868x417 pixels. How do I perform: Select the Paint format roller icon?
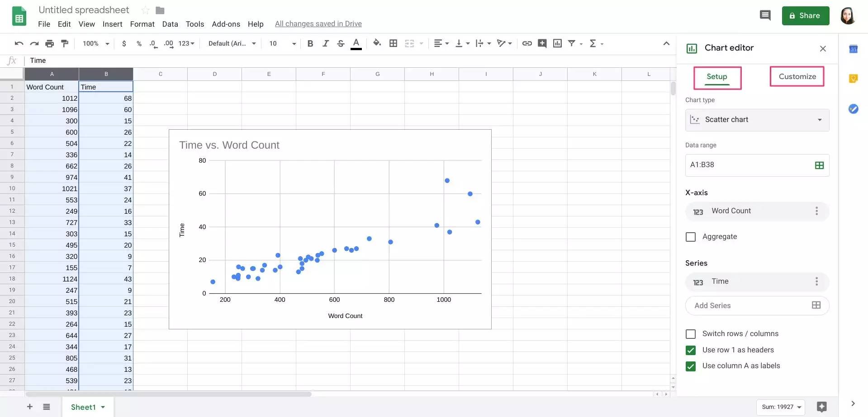pyautogui.click(x=65, y=43)
